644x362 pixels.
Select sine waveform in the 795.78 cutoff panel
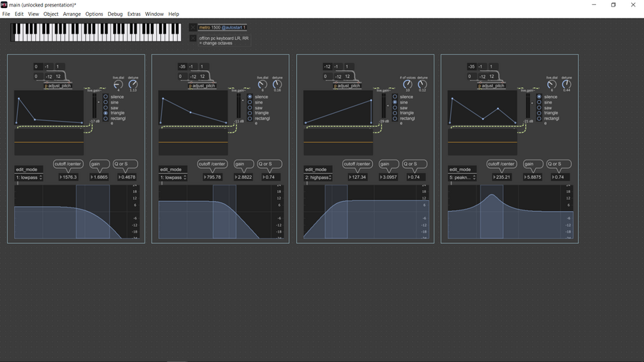click(x=250, y=102)
